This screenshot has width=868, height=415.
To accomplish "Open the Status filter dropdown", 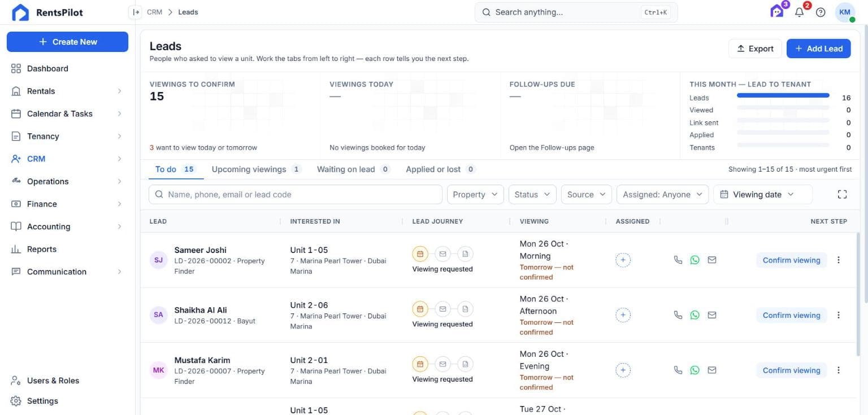I will tap(532, 194).
